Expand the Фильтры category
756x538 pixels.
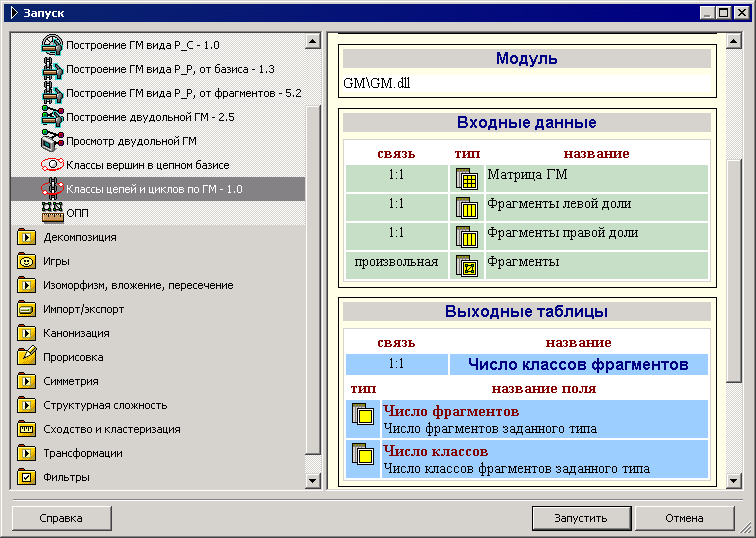pyautogui.click(x=27, y=477)
